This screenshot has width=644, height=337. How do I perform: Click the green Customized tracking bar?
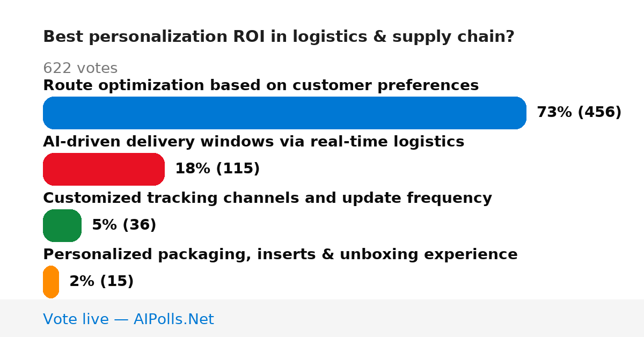click(62, 225)
